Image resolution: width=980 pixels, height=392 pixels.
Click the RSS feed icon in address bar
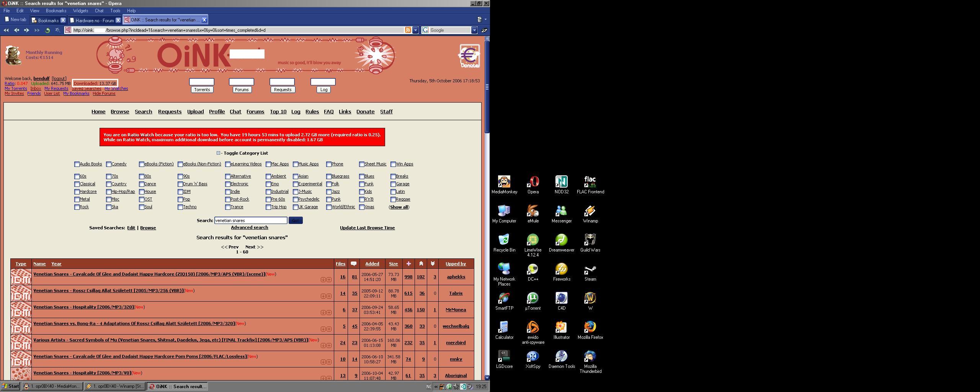408,30
